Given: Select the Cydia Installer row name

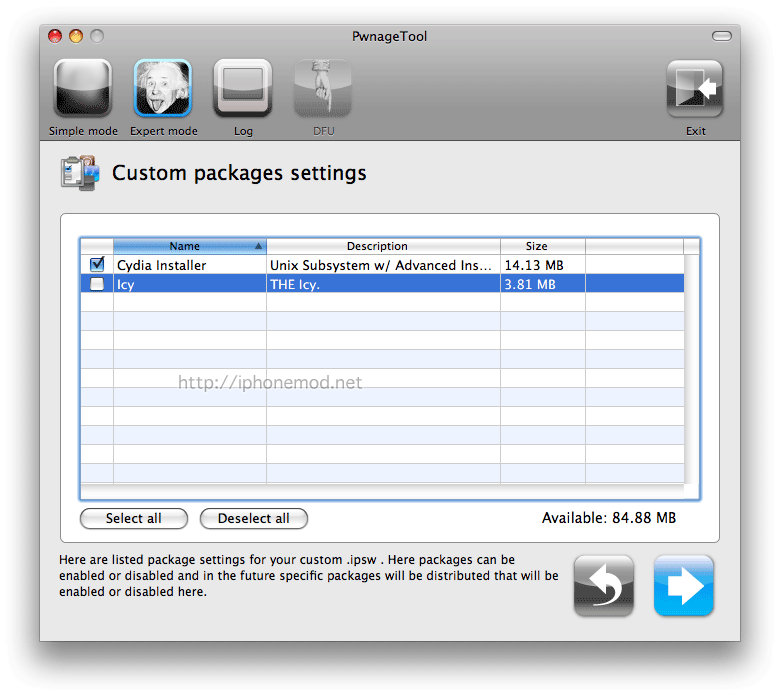Looking at the screenshot, I should tap(161, 265).
